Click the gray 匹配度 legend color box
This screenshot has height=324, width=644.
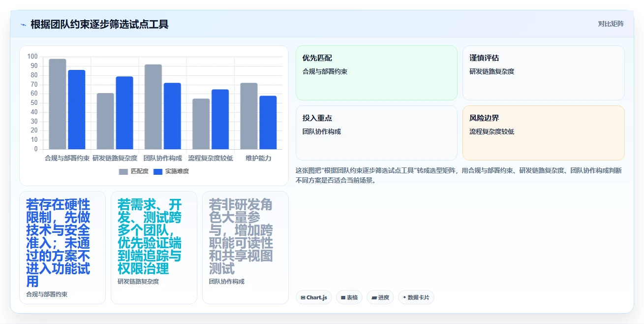point(123,172)
